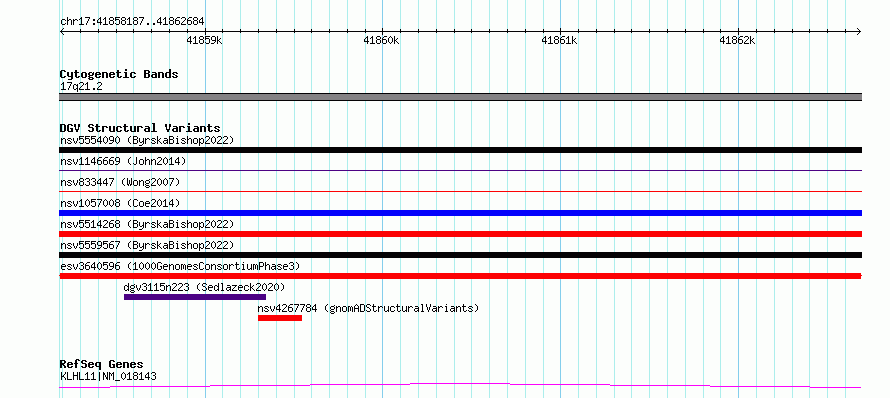Click the chr17:41858187..41862684 coordinate label
890x398 pixels.
click(132, 22)
